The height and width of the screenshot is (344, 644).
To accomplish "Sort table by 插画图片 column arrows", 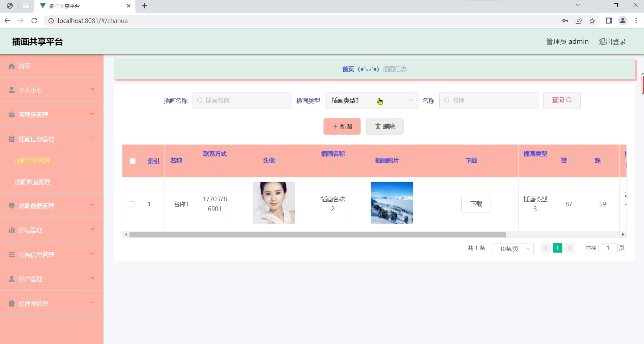I will (404, 161).
